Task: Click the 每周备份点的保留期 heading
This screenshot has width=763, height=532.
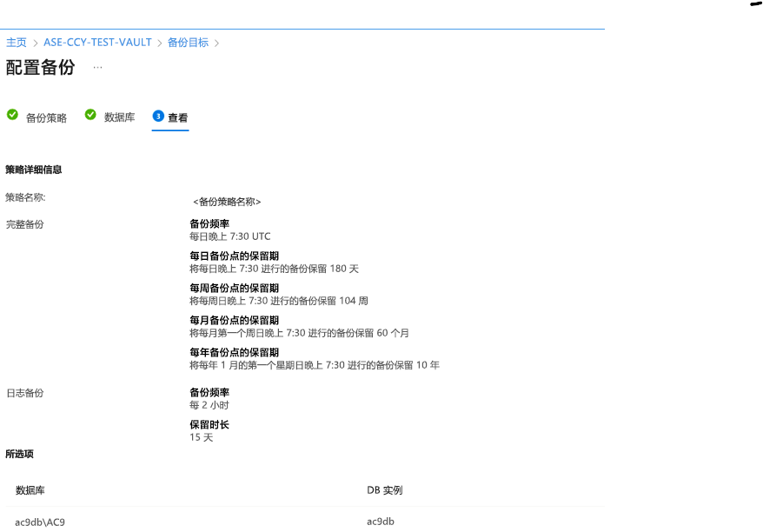Action: 234,288
